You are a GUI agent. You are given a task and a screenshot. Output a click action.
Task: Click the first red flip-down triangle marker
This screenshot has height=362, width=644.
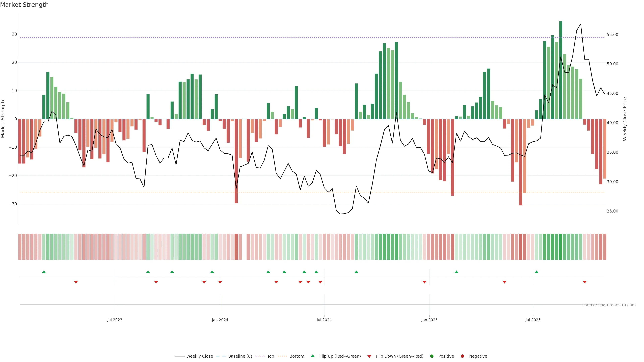[76, 282]
